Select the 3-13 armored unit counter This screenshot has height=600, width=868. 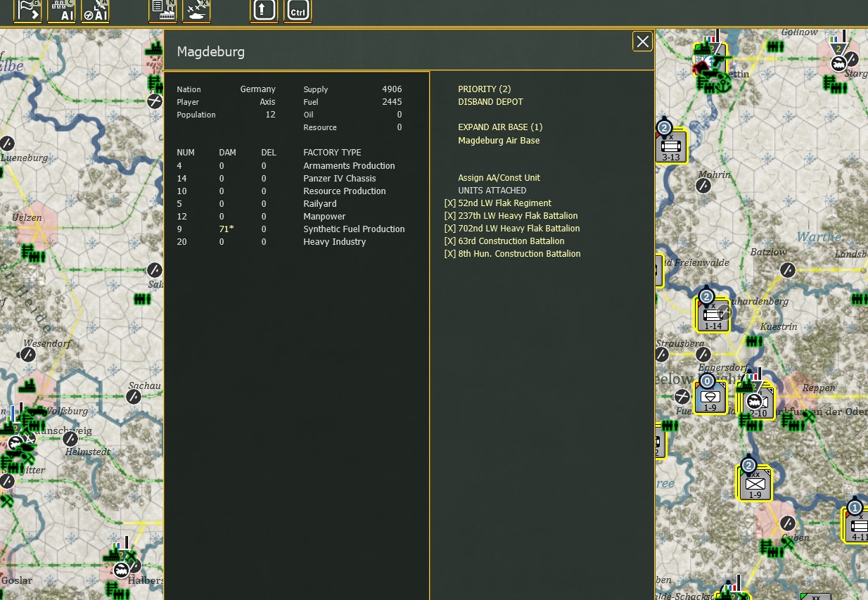671,147
